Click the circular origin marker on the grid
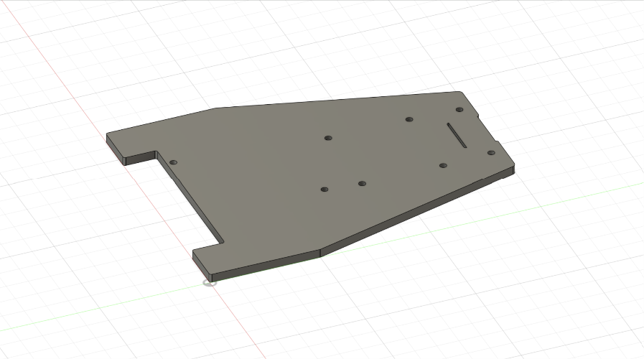Viewport: 644px width, 359px height. click(210, 283)
